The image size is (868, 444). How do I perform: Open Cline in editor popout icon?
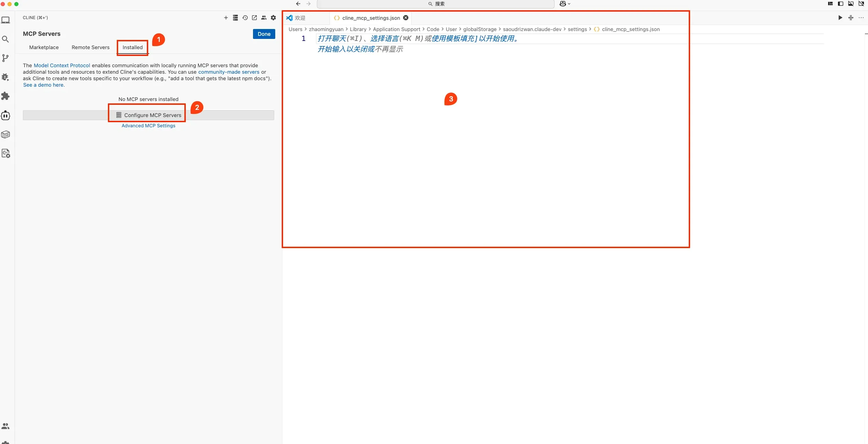254,18
